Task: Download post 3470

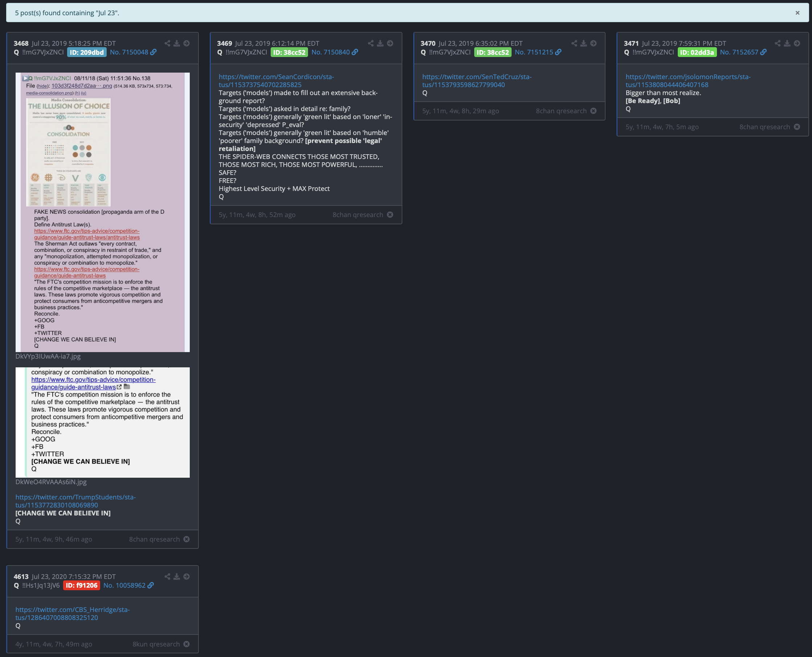Action: (x=583, y=43)
